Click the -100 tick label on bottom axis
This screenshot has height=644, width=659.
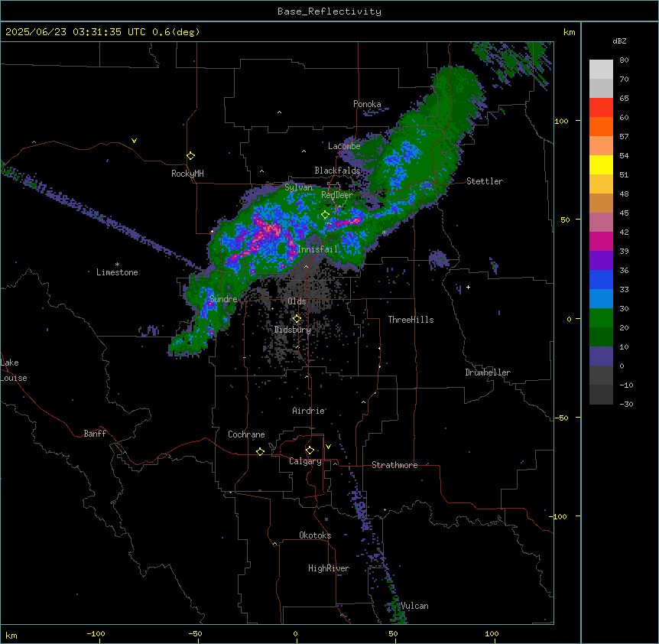(96, 633)
